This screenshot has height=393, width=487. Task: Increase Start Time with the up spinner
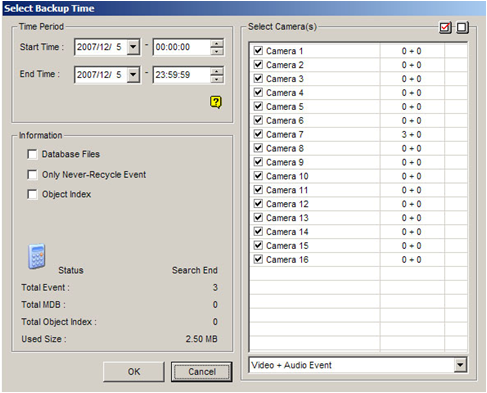point(217,43)
